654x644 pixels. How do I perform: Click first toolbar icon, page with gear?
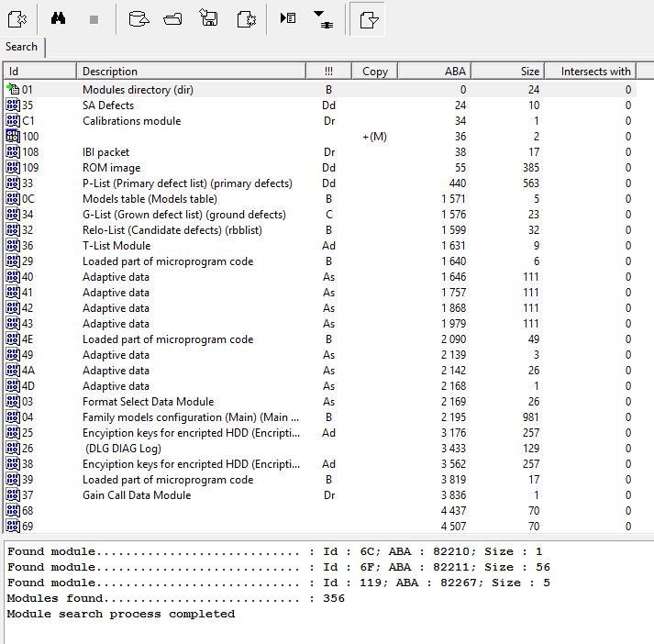tap(16, 18)
